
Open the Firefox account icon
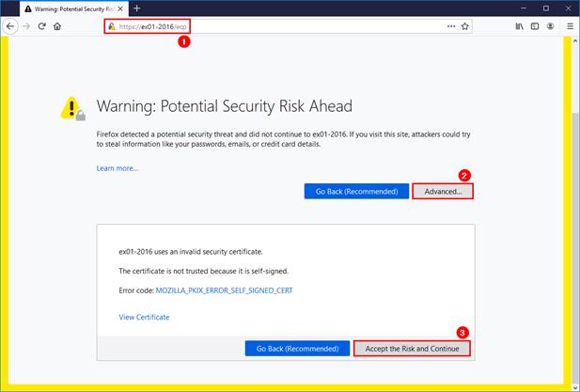(551, 26)
